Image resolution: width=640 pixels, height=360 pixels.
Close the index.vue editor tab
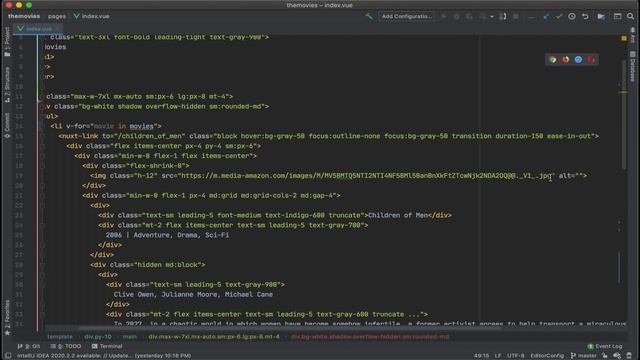coord(58,29)
